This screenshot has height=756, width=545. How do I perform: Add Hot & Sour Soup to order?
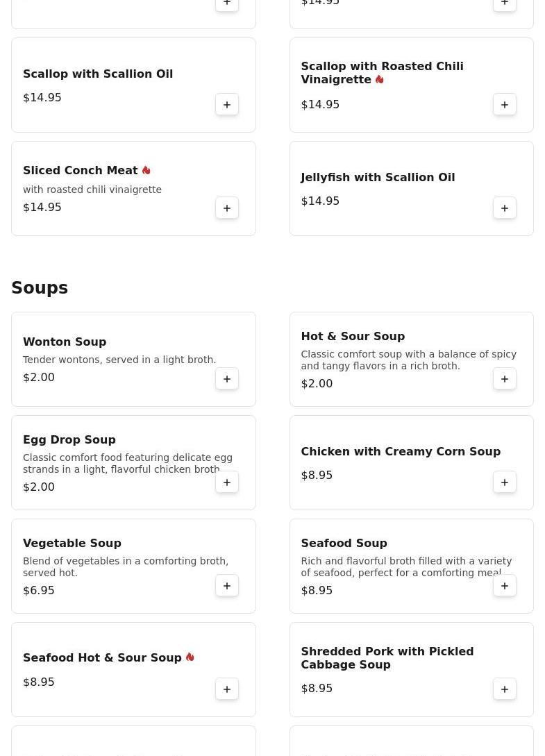[505, 379]
